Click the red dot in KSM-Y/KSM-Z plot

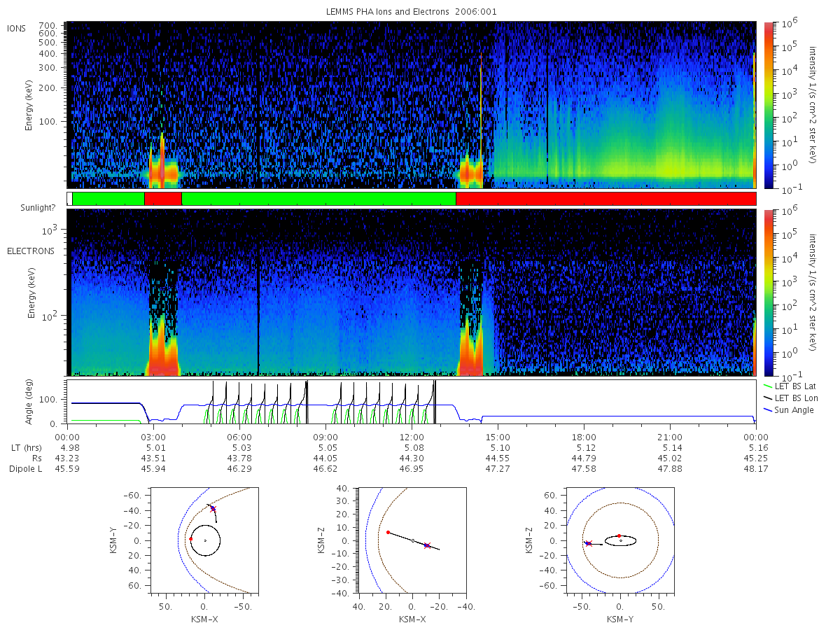point(619,535)
